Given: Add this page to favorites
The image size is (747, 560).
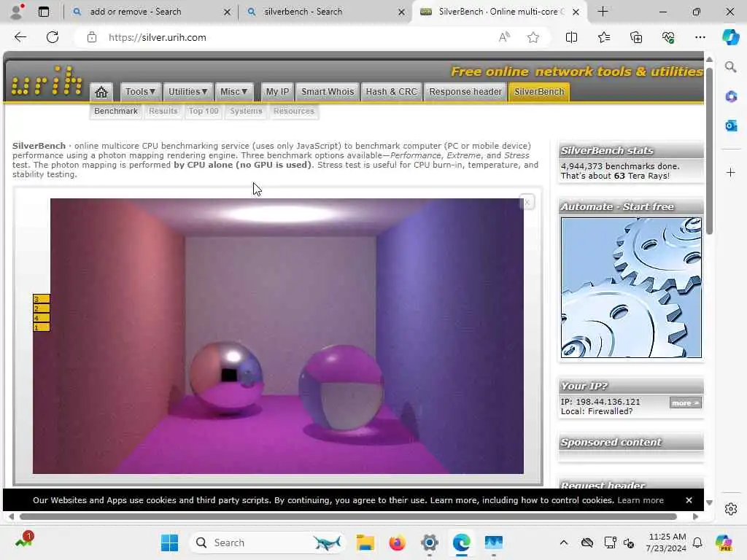Looking at the screenshot, I should [x=533, y=37].
